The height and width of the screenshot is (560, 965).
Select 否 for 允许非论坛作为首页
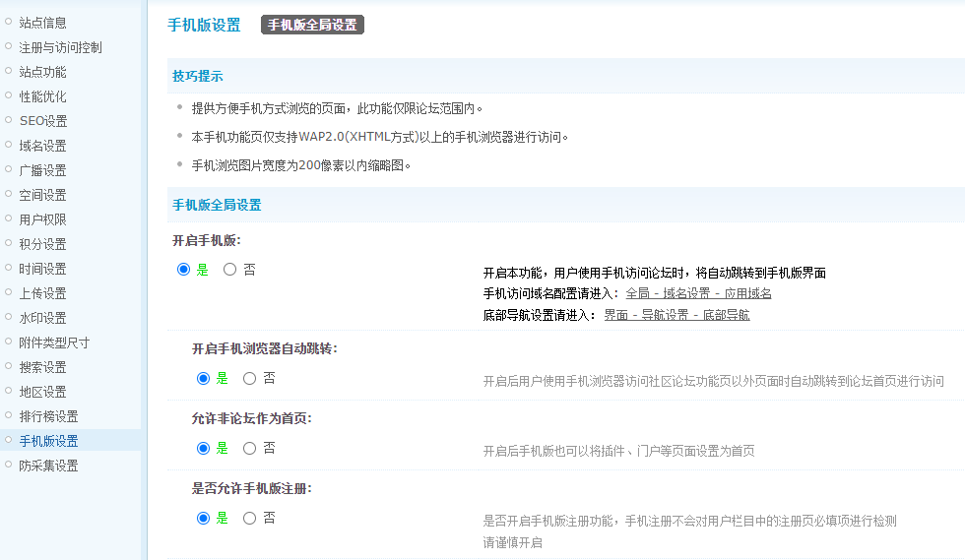click(249, 449)
